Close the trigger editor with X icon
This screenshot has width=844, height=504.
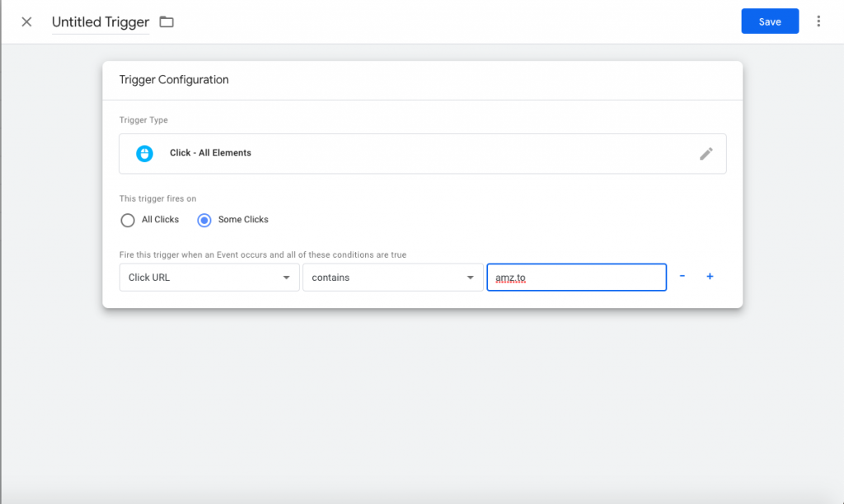[26, 22]
